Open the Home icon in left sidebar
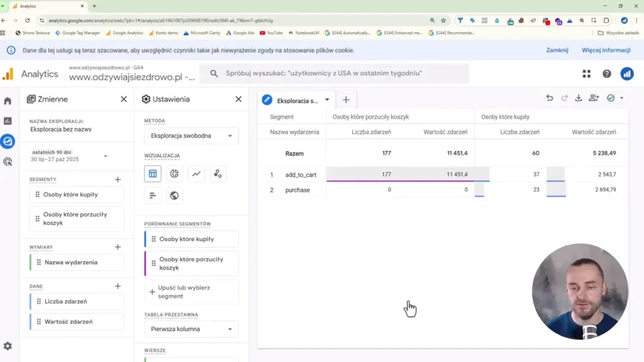This screenshot has height=362, width=644. 8,101
